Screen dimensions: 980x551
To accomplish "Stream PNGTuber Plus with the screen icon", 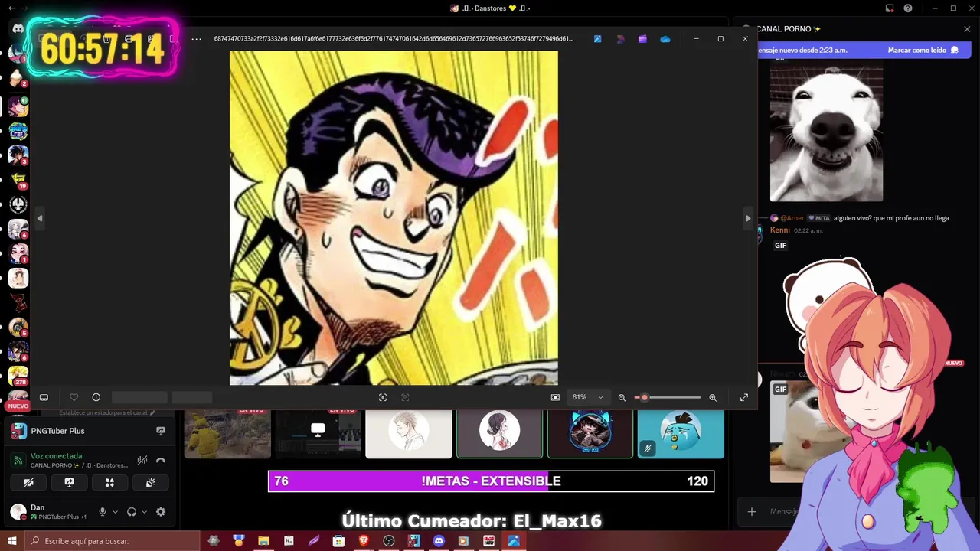I will (x=161, y=431).
